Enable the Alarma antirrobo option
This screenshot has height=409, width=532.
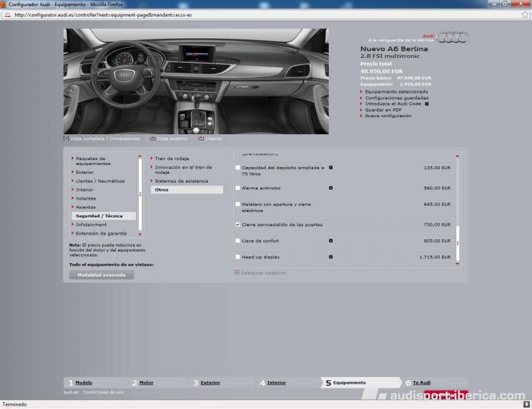coord(238,188)
